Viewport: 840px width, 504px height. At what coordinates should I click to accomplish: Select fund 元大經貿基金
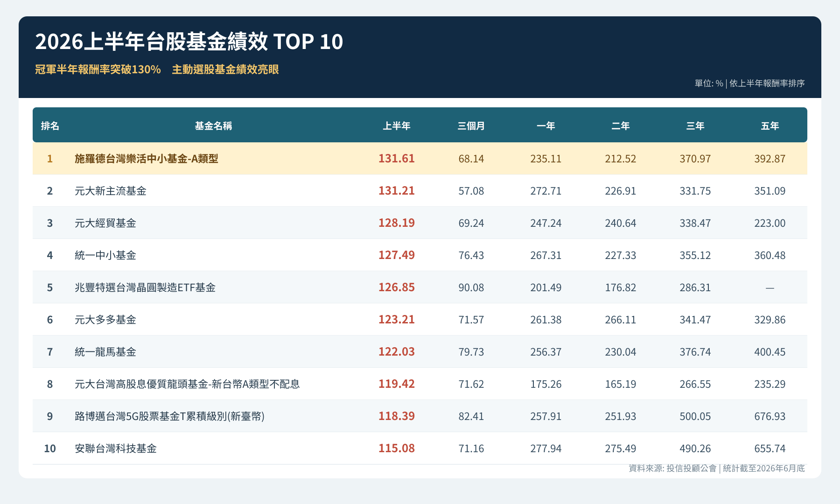(x=105, y=223)
